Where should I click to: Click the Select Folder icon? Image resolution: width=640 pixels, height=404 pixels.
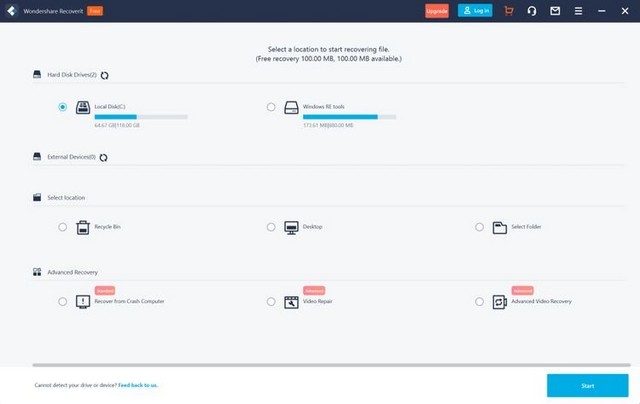[x=500, y=227]
